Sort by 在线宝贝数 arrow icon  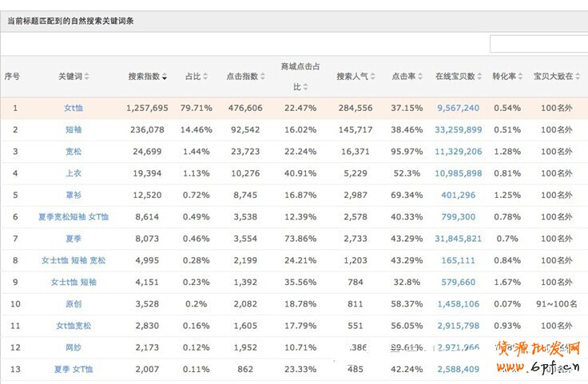(479, 77)
